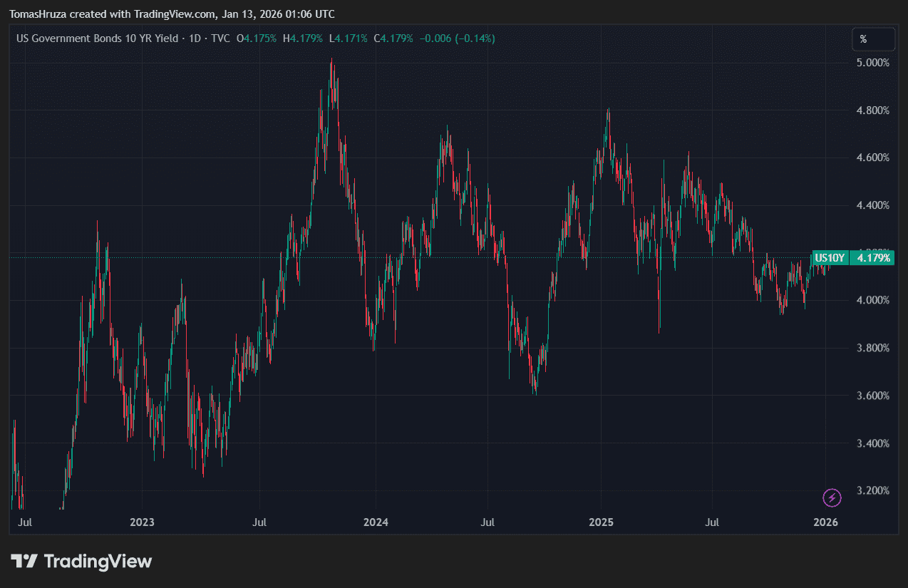
Task: Select the open value O4.175% in legend
Action: (x=257, y=38)
